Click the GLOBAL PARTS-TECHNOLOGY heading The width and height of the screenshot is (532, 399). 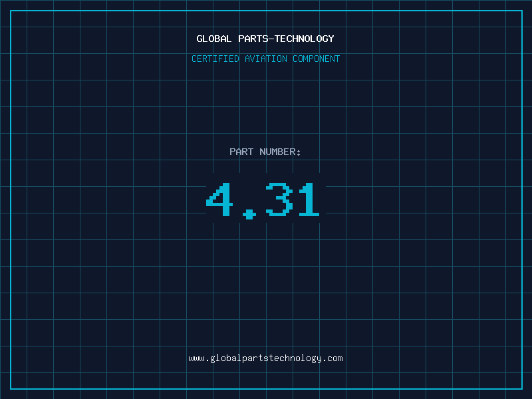(265, 39)
